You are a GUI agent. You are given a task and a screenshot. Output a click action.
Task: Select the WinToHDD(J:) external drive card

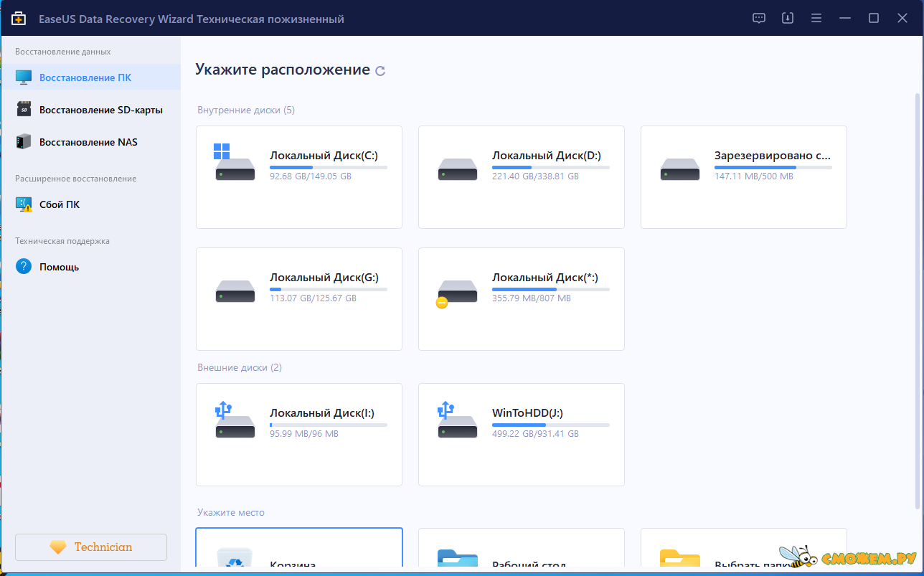pos(522,435)
